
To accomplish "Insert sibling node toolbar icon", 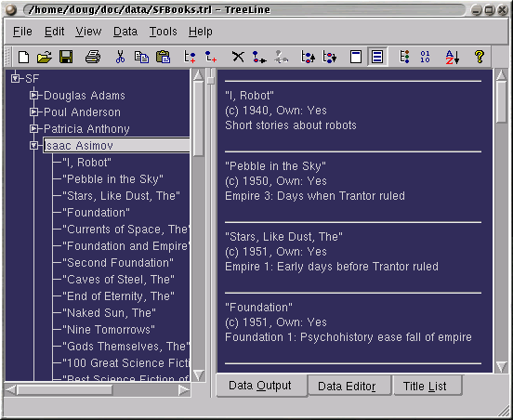I will click(190, 58).
